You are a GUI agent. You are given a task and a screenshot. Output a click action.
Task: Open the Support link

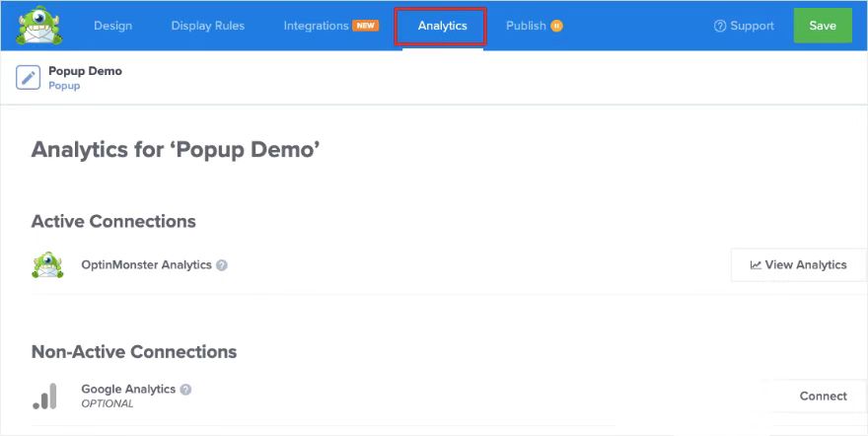tap(753, 26)
